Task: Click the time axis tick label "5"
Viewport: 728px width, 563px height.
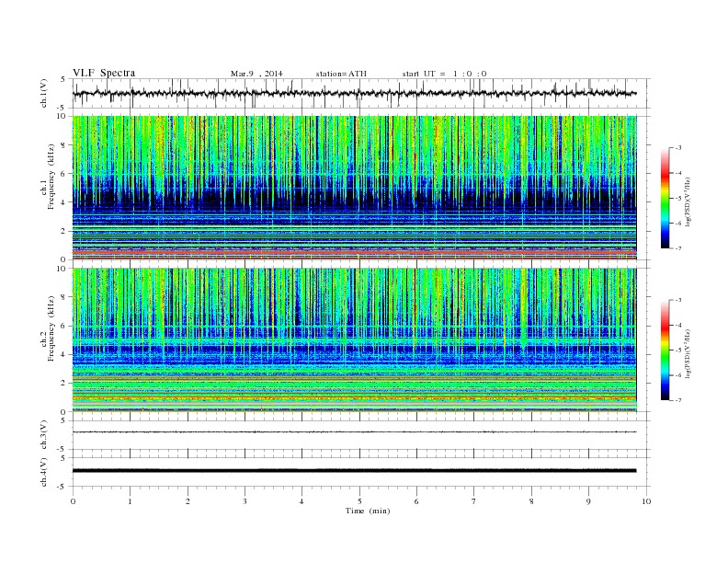Action: click(x=359, y=501)
